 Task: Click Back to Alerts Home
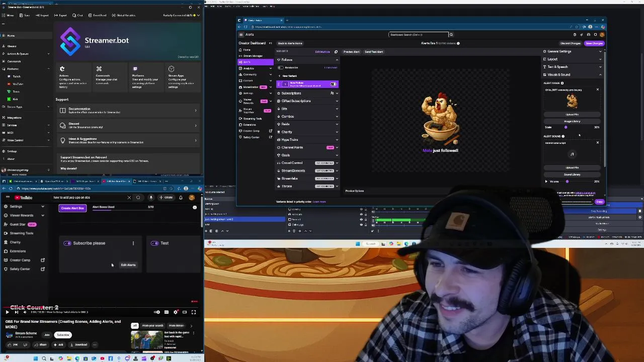point(290,43)
